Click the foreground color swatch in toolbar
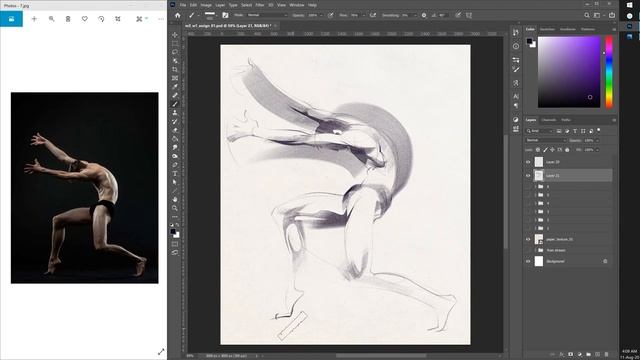Screen dimensions: 640x360 coord(173,232)
